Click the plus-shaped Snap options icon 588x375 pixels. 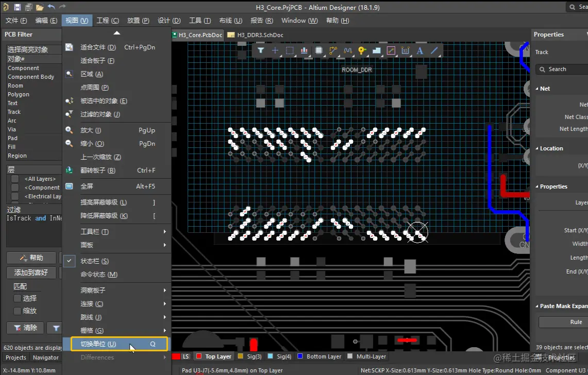pyautogui.click(x=275, y=50)
